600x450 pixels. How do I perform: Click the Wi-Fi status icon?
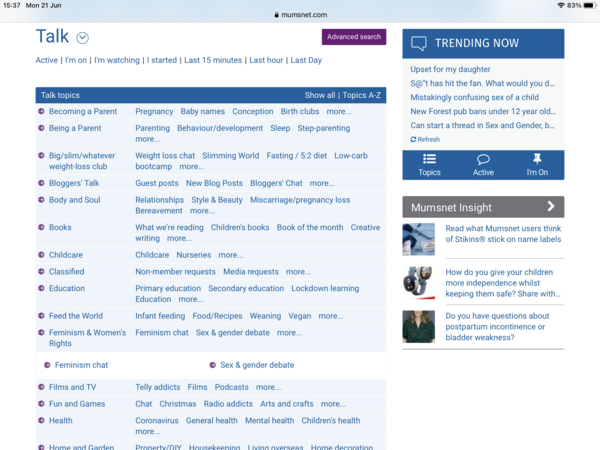click(x=561, y=5)
